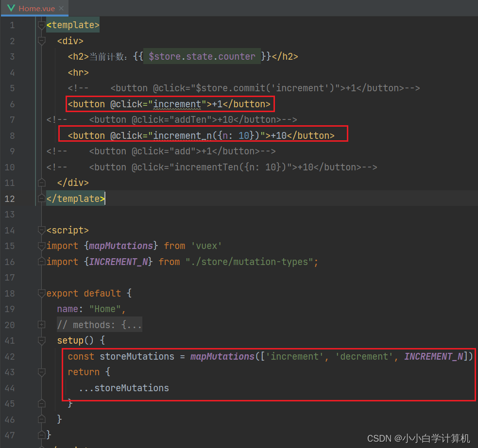Click the INCREMENT_N argument on line 42
The width and height of the screenshot is (478, 448).
pos(433,356)
